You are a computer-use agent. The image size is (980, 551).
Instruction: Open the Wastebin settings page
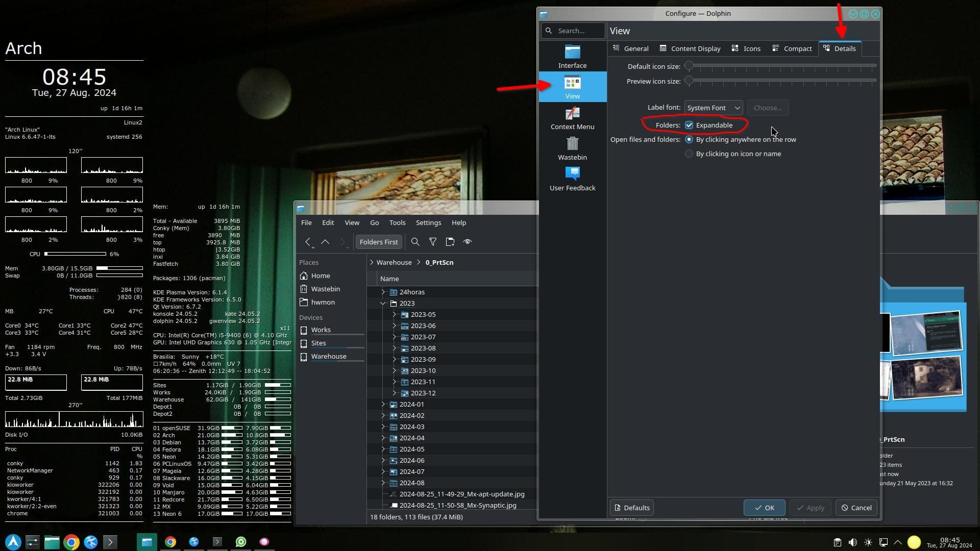[572, 148]
